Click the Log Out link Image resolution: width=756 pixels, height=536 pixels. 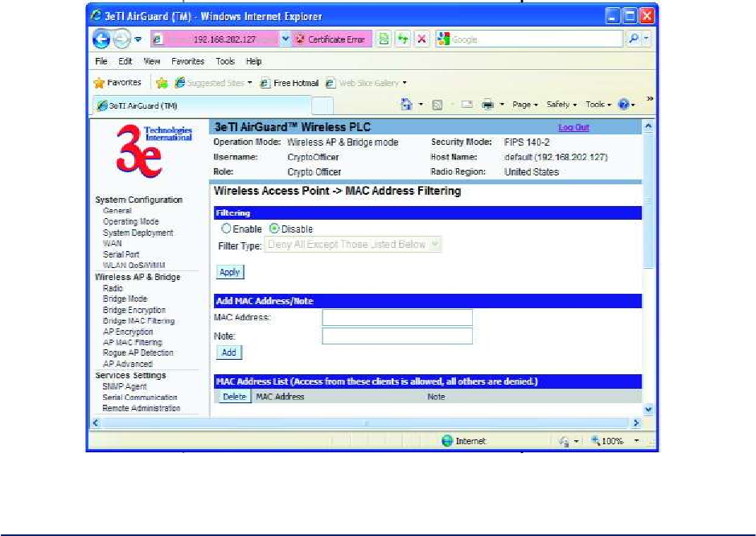(x=573, y=127)
